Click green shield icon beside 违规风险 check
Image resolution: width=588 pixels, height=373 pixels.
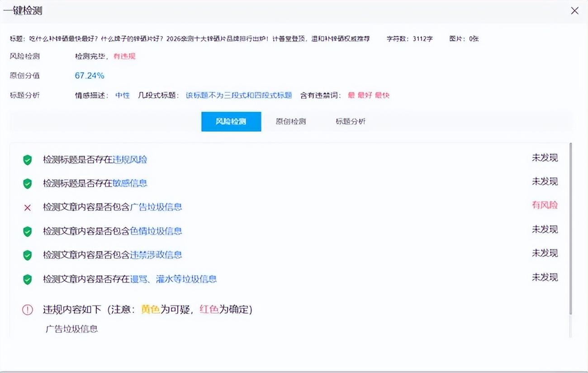click(28, 160)
